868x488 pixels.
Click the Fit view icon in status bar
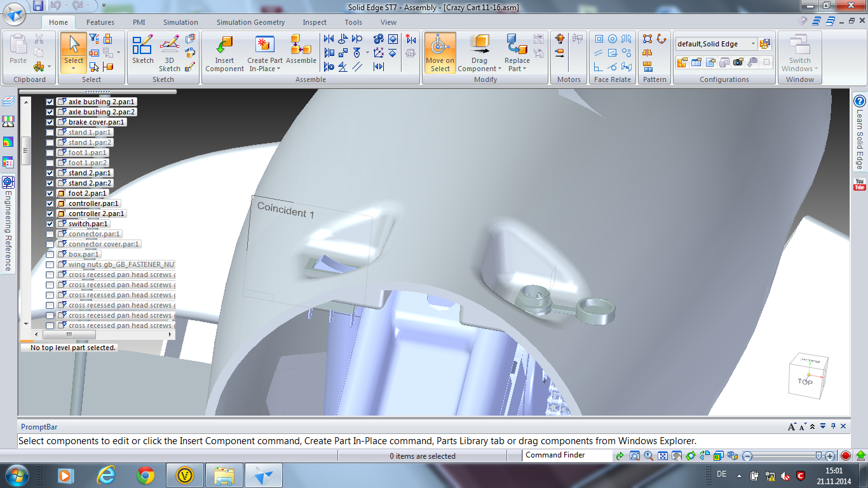tap(663, 456)
